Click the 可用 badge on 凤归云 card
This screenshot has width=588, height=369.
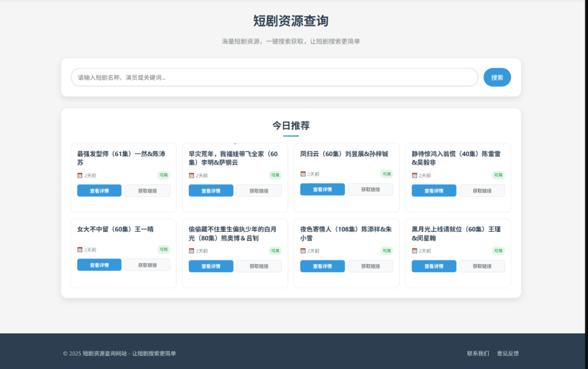(386, 174)
